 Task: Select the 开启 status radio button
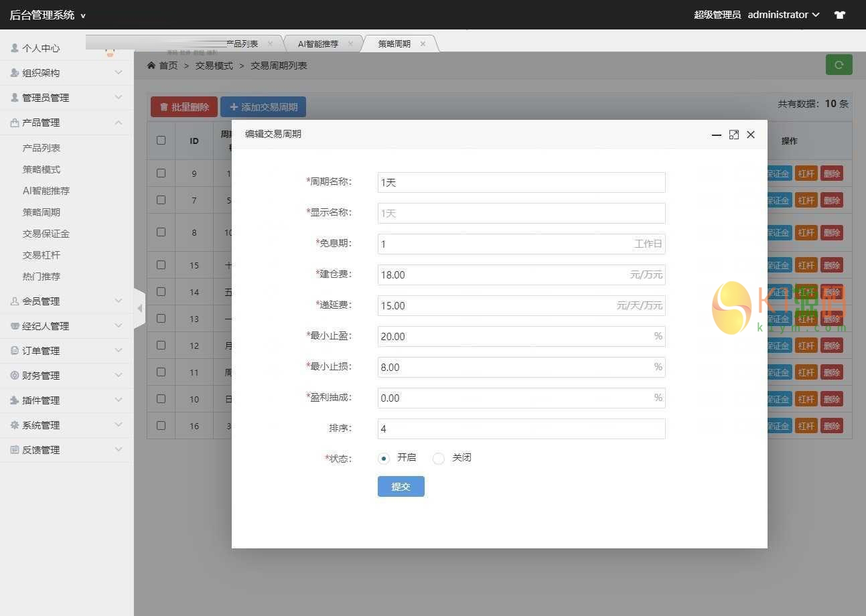pos(384,459)
